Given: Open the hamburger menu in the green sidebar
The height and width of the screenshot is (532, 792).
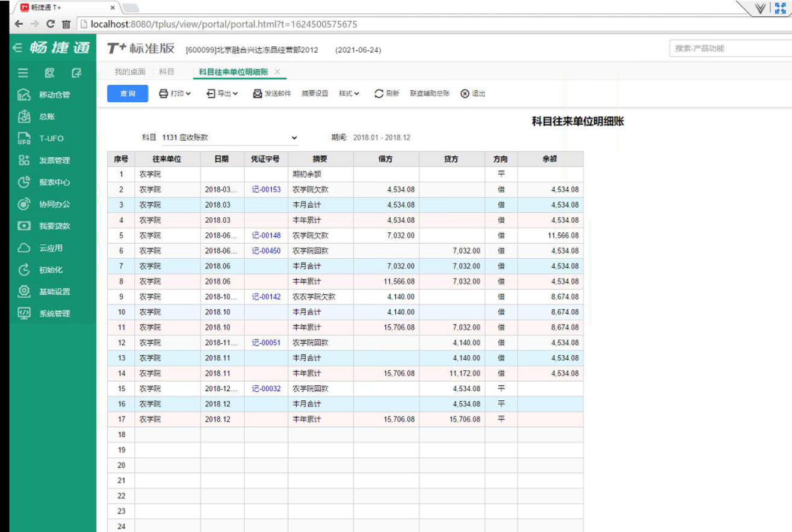Looking at the screenshot, I should pos(23,73).
